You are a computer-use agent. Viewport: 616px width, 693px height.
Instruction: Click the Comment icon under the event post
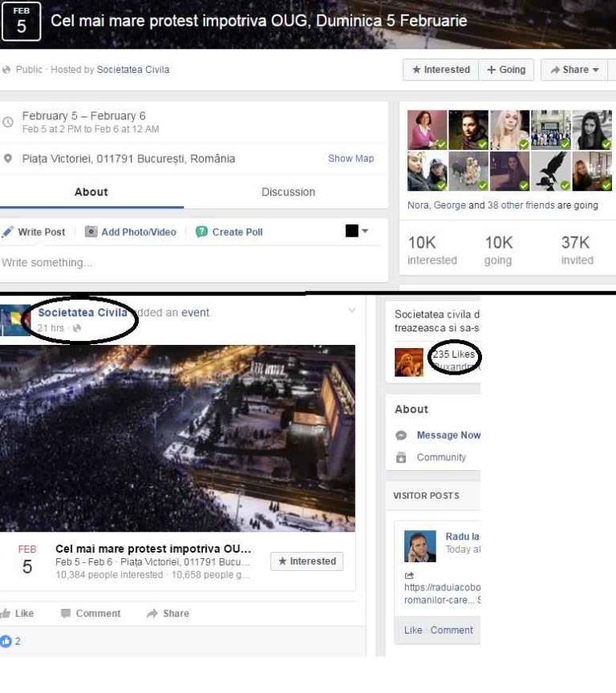click(x=66, y=614)
